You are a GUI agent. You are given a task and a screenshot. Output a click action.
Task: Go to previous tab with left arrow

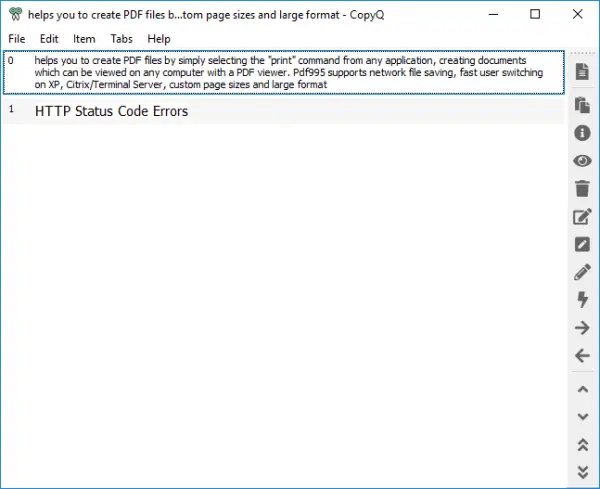click(x=582, y=356)
